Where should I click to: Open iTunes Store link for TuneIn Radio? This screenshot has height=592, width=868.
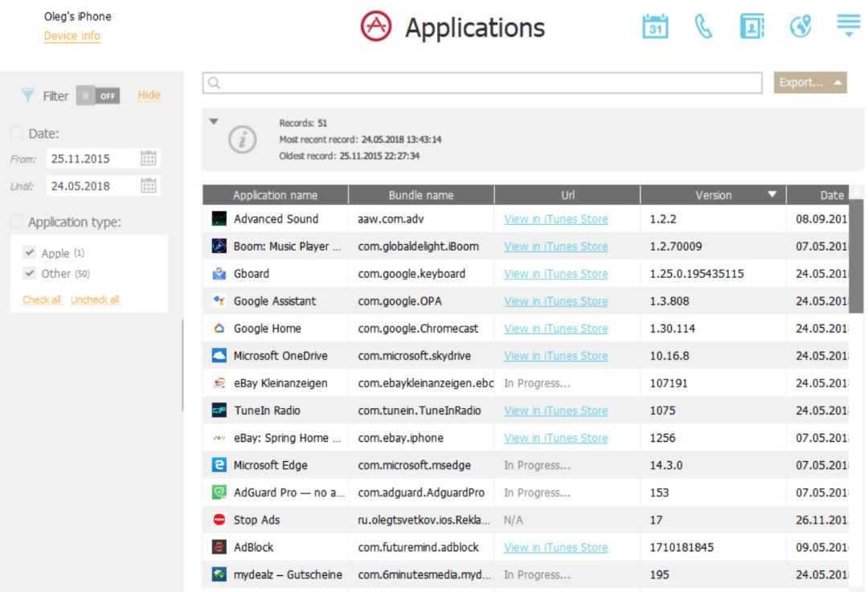click(x=556, y=410)
